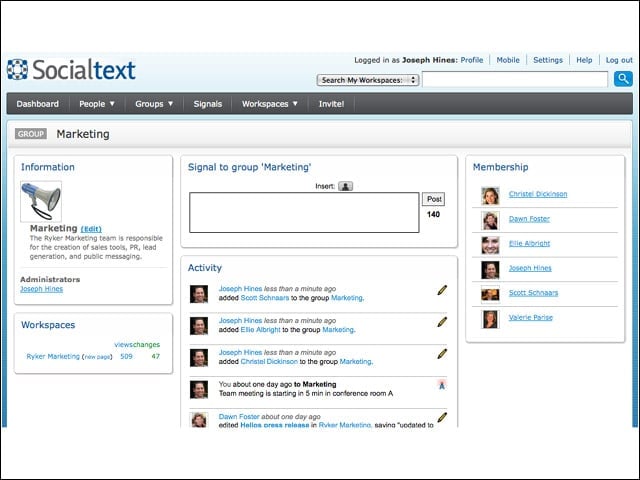Click signal icon on Team meeting entry

(x=442, y=385)
